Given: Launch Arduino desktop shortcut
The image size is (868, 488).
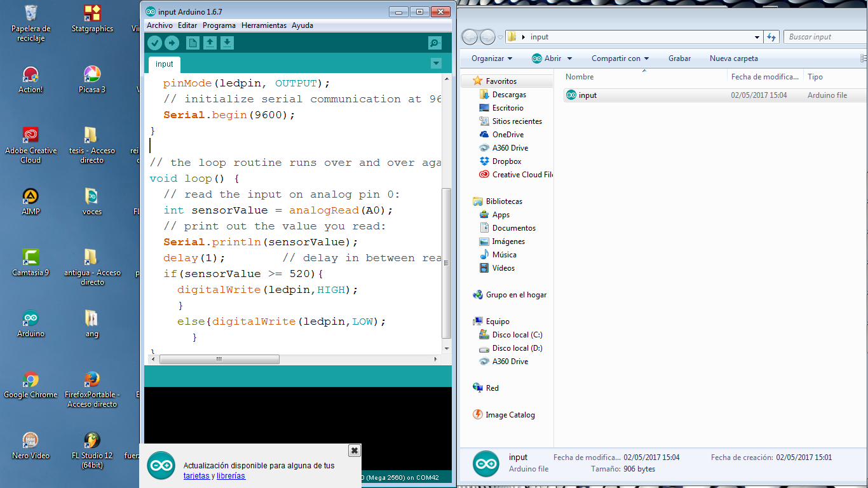Looking at the screenshot, I should [31, 323].
